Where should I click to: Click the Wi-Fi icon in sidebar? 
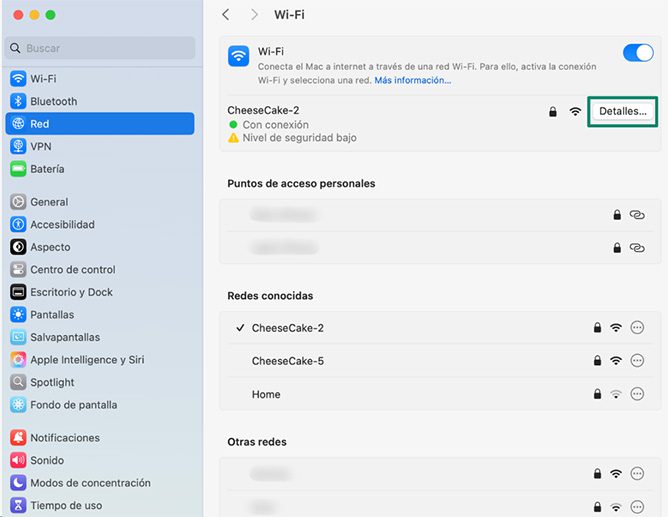pyautogui.click(x=18, y=79)
